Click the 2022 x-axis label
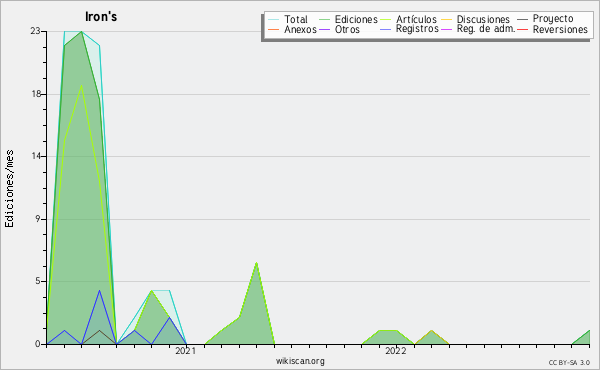The height and width of the screenshot is (370, 600). coord(395,350)
